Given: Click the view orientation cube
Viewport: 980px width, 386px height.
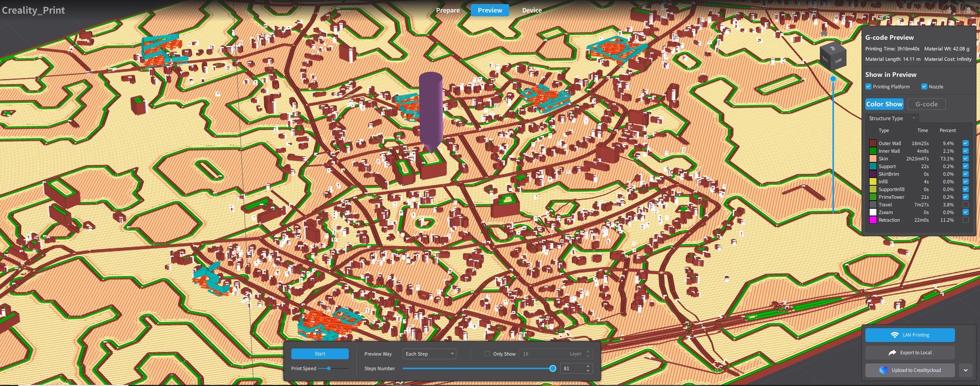Looking at the screenshot, I should [x=833, y=56].
